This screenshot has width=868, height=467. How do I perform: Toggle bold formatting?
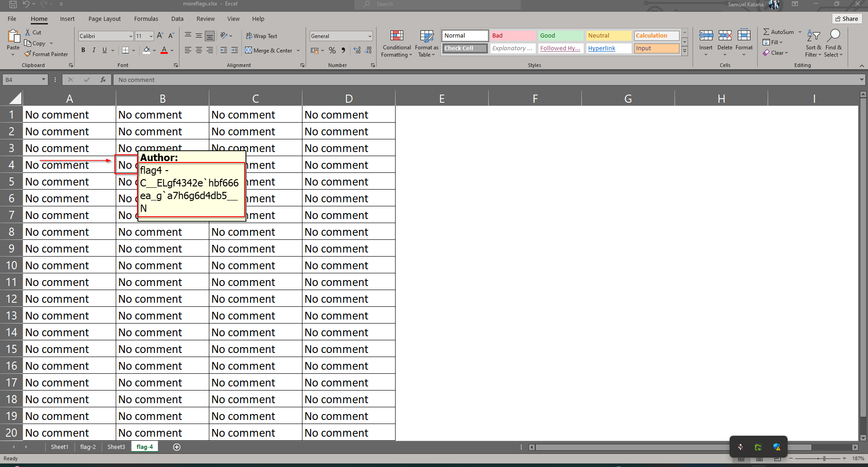click(x=83, y=50)
